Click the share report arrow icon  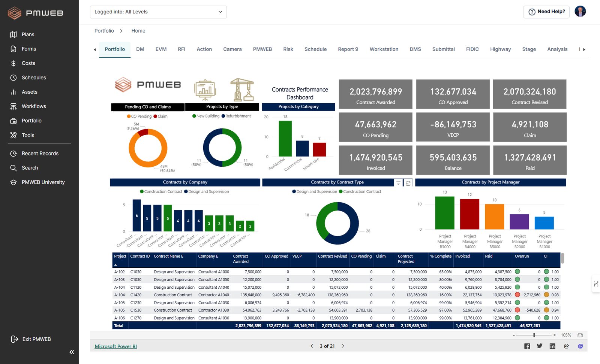tap(566, 346)
